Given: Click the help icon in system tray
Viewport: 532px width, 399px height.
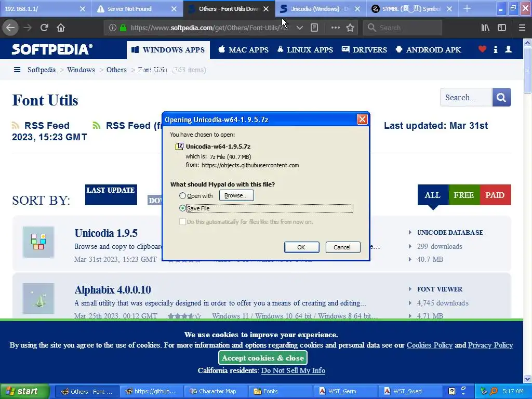Looking at the screenshot, I should coord(451,391).
